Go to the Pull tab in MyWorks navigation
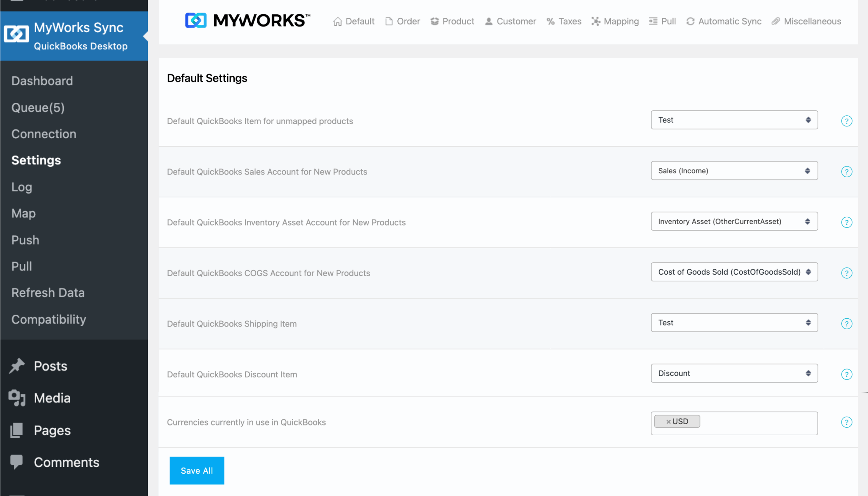 (x=662, y=21)
